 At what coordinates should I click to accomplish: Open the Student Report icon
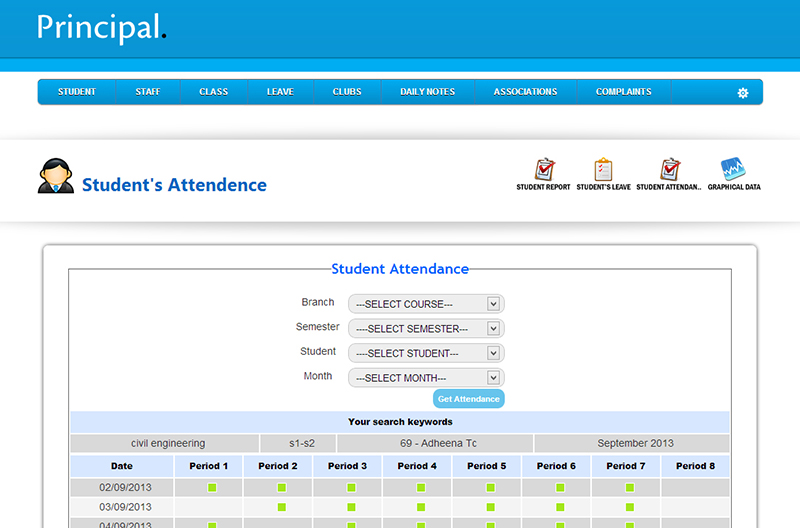coord(543,170)
